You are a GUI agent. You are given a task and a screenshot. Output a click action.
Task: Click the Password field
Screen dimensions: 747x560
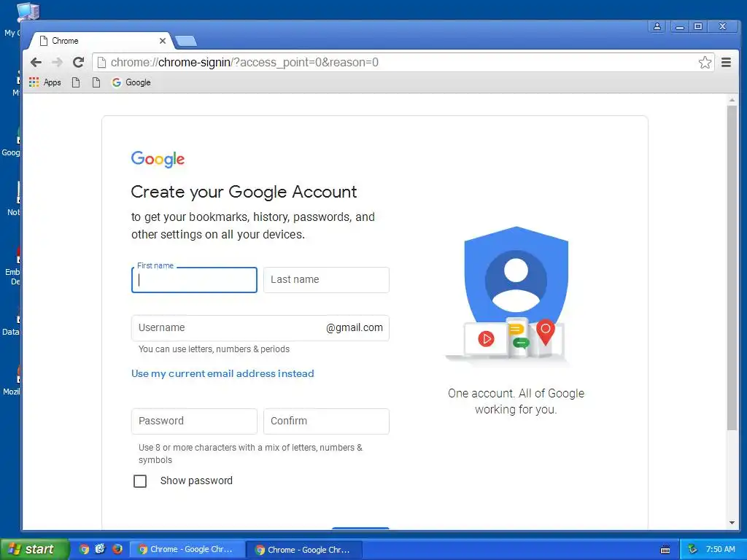coord(194,421)
